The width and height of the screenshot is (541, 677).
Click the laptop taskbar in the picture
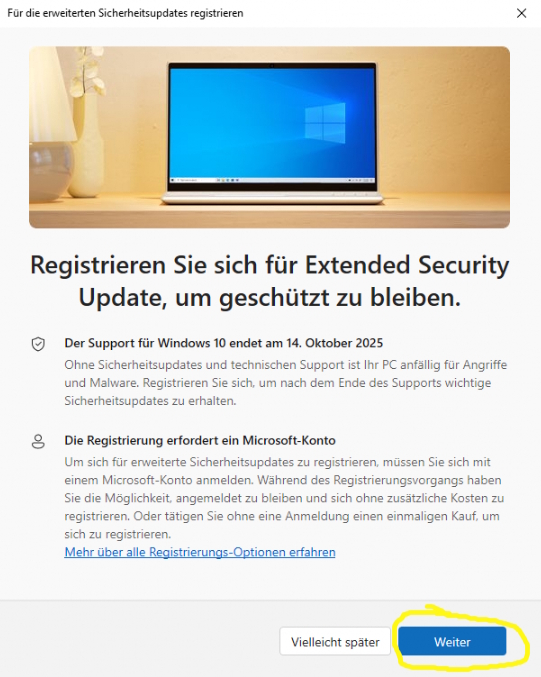272,180
